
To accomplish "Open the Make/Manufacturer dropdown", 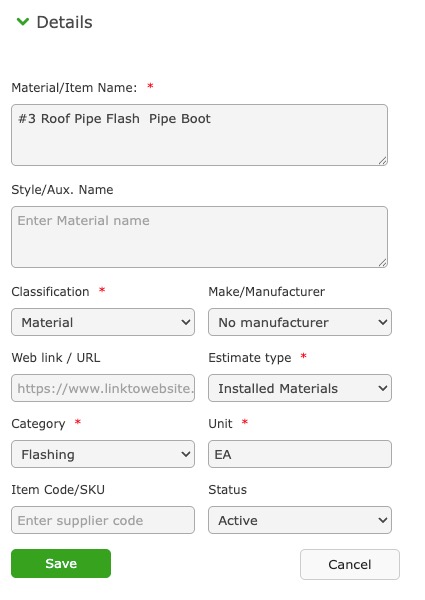I will pyautogui.click(x=300, y=322).
